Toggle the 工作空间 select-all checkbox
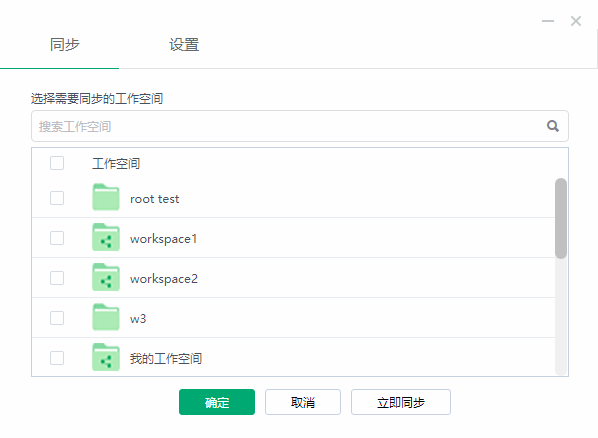 57,163
